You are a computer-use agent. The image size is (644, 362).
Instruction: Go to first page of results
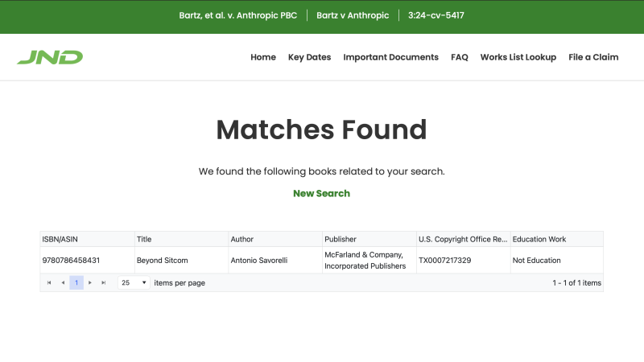[49, 283]
